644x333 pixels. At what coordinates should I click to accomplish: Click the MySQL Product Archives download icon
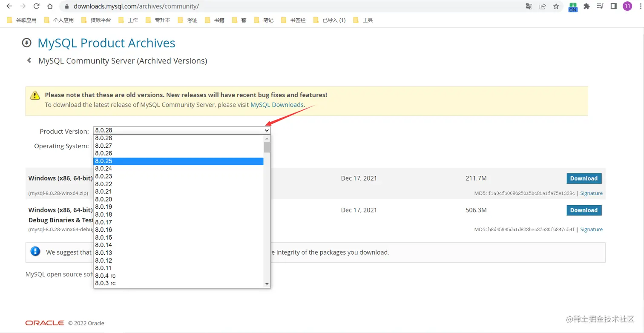pyautogui.click(x=27, y=43)
